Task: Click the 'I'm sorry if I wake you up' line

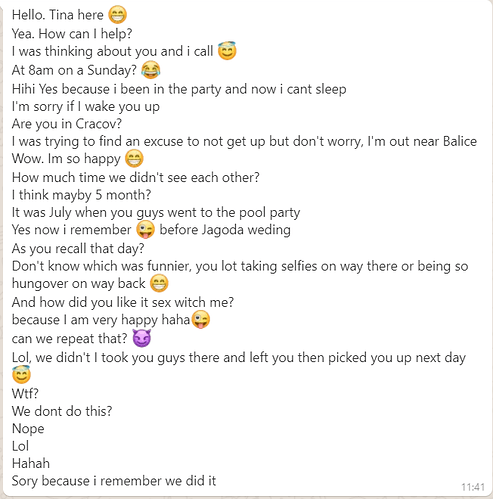Action: (86, 107)
